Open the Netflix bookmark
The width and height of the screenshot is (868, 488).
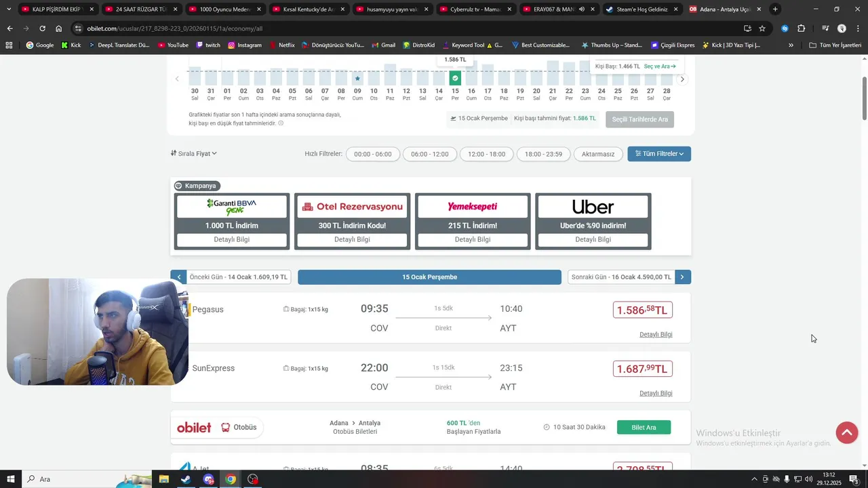281,45
